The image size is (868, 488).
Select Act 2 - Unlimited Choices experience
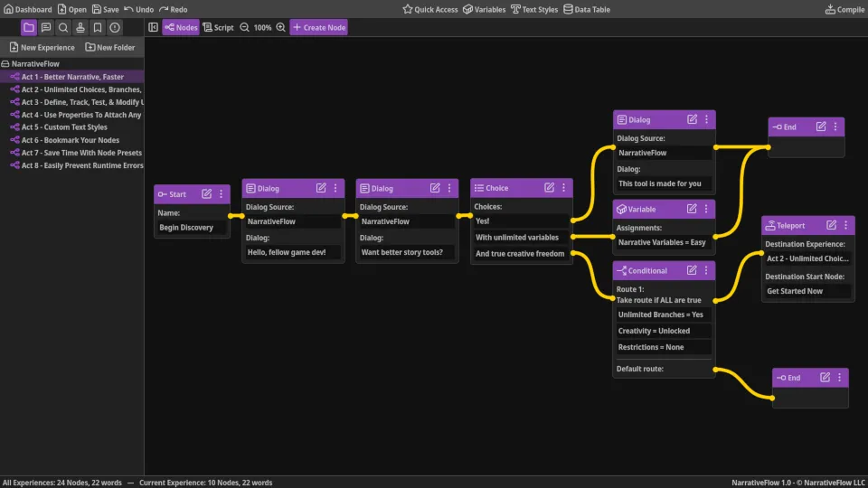click(x=72, y=89)
